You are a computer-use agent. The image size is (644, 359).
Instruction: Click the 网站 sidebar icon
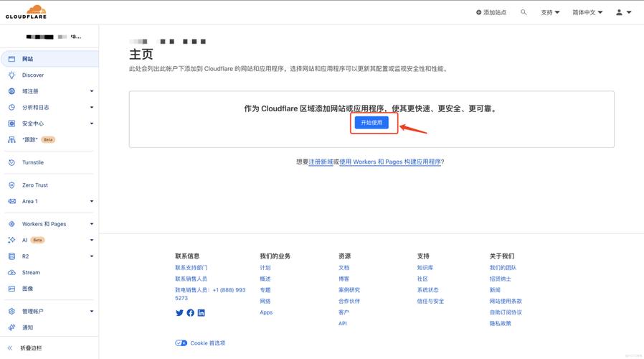[12, 59]
